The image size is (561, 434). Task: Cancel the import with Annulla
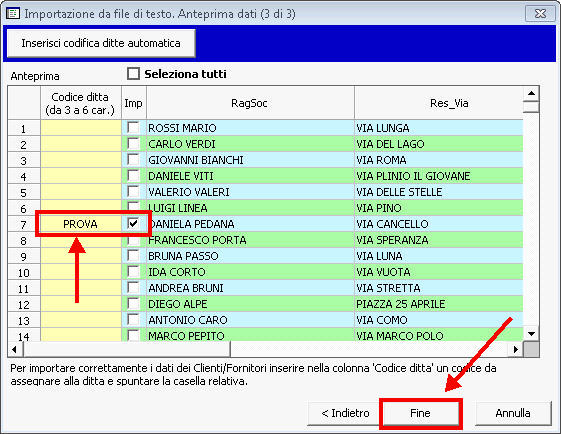pos(513,413)
